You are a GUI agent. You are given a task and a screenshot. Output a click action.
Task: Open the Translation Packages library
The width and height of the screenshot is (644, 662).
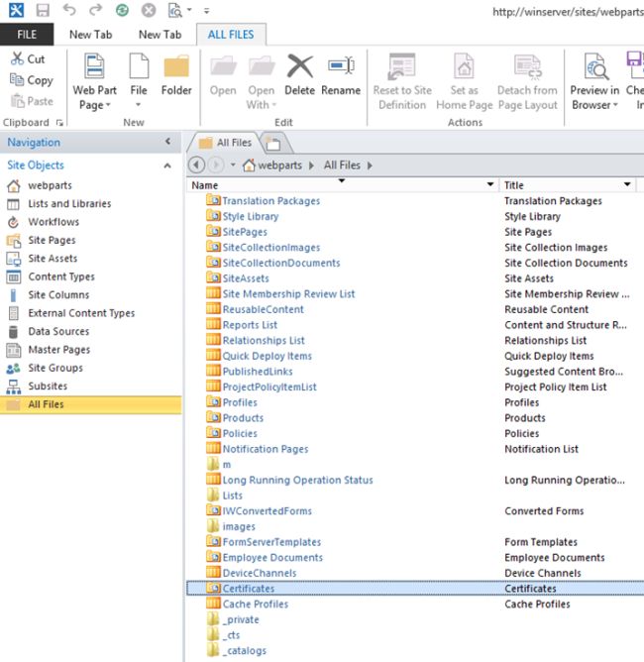tap(270, 201)
